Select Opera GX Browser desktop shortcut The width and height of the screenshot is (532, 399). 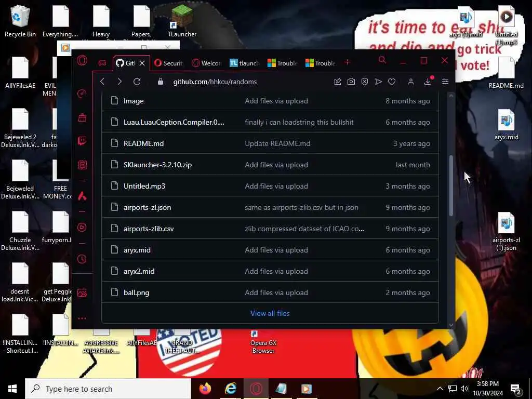coord(263,342)
